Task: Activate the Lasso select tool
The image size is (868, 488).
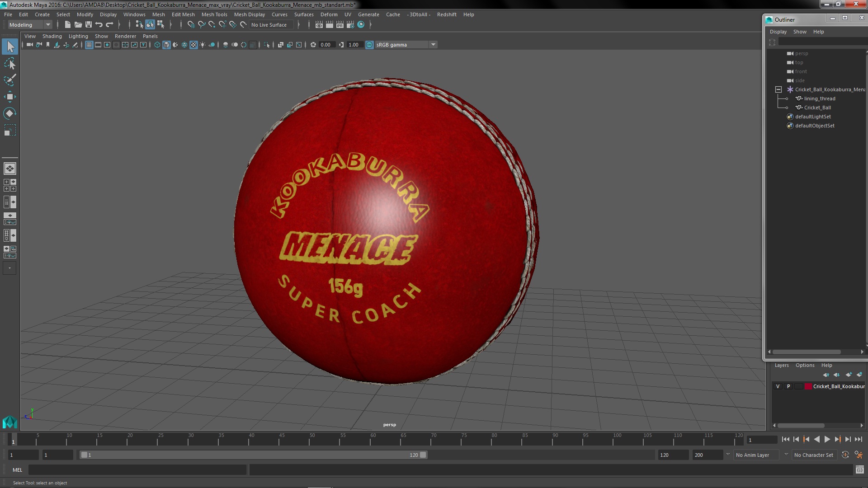Action: (10, 64)
